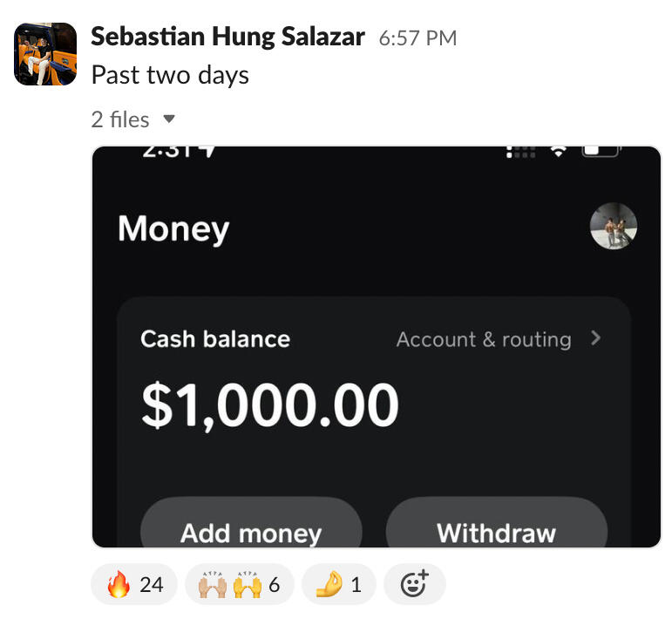
Task: Click the $1,000.00 cash balance amount
Action: tap(269, 405)
